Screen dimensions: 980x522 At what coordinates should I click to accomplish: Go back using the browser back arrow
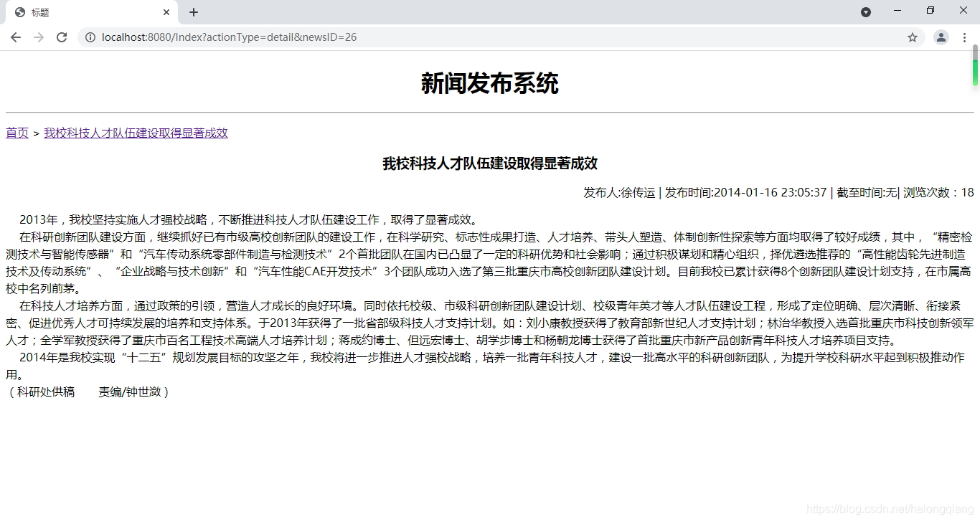tap(16, 37)
